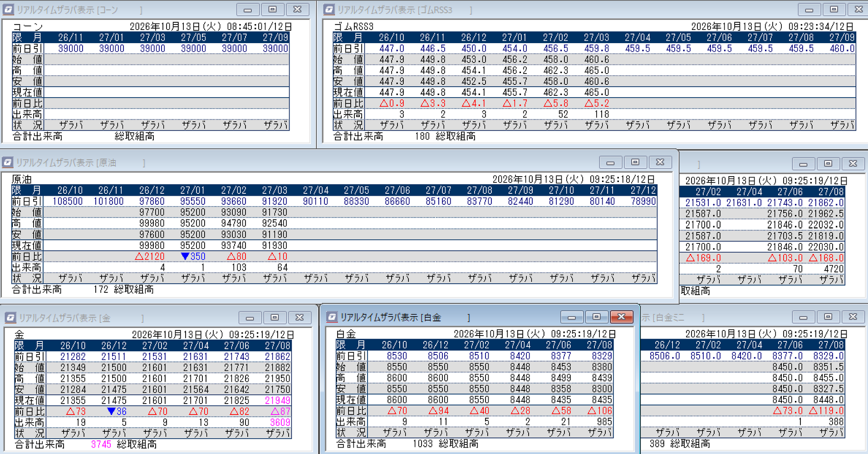Select the magenta 21949 price in 金 table

tap(277, 400)
